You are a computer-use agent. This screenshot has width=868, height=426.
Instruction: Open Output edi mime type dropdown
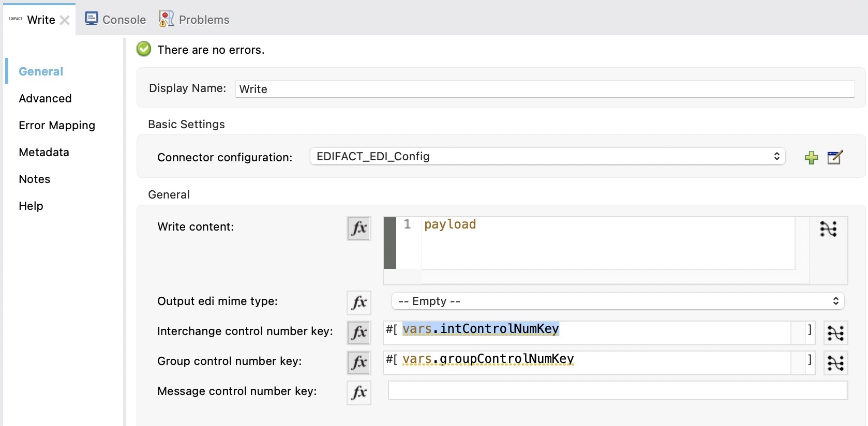618,301
